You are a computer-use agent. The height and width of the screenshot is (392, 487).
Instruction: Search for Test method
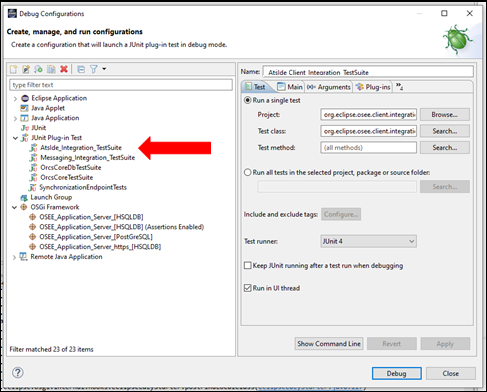(x=445, y=148)
